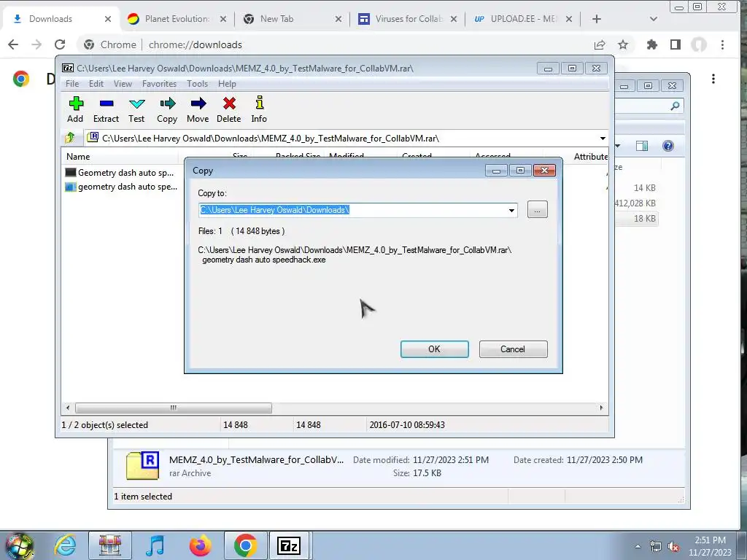Open the View menu in 7-Zip
747x560 pixels.
[x=123, y=84]
